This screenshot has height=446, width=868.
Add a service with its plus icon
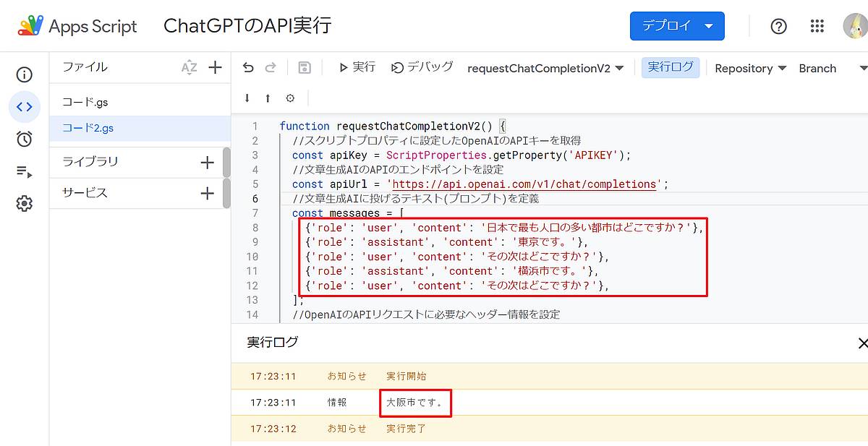(x=207, y=193)
